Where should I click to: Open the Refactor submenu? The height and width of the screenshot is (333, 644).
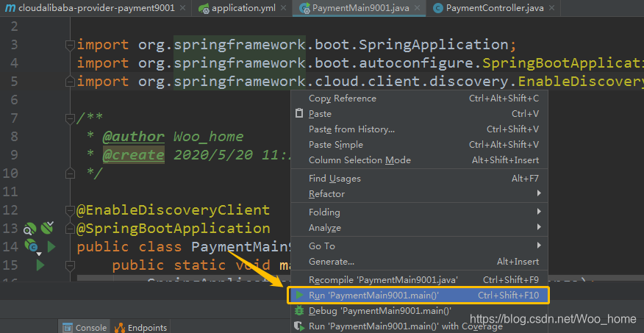coord(419,194)
